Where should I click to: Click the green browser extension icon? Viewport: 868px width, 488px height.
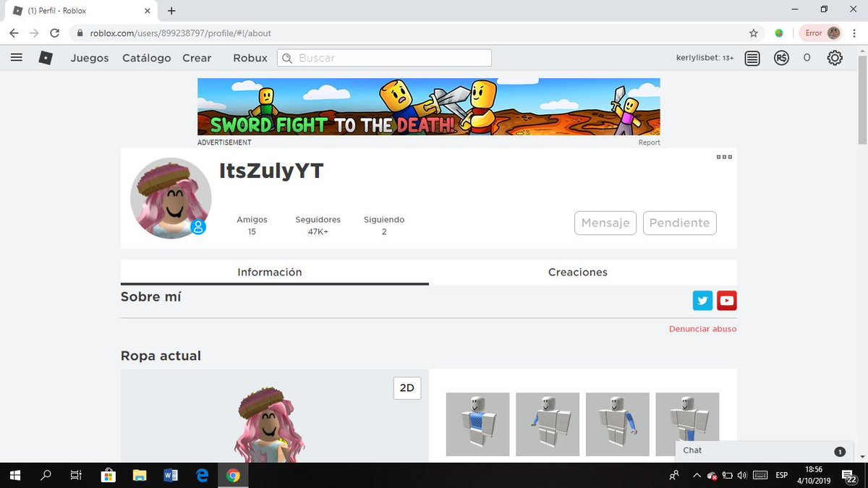pyautogui.click(x=779, y=33)
